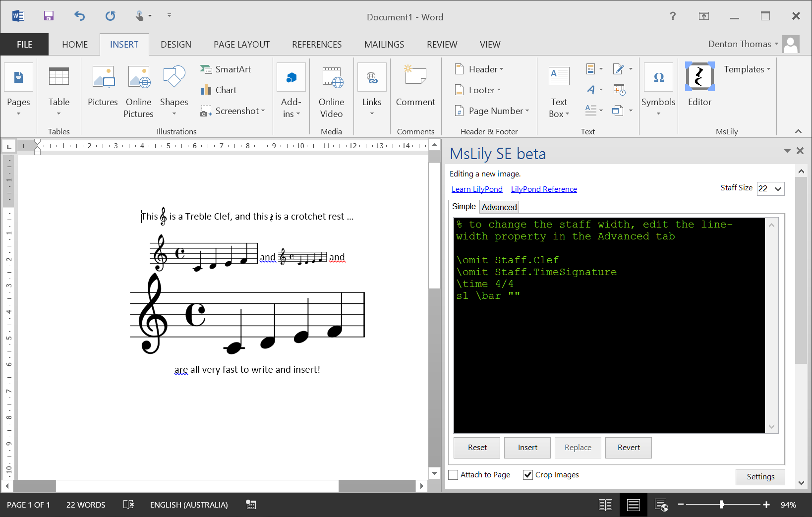Open Add-ins store menu
The width and height of the screenshot is (812, 517).
(x=291, y=91)
